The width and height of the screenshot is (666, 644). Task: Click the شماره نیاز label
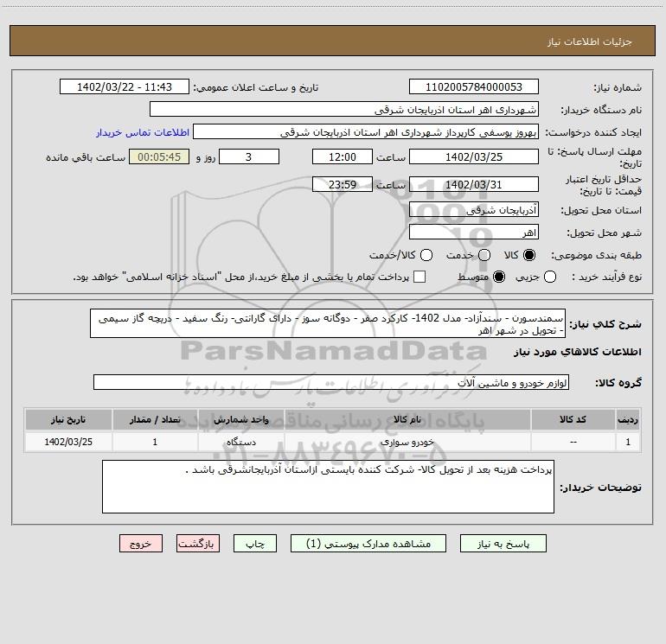pyautogui.click(x=618, y=88)
